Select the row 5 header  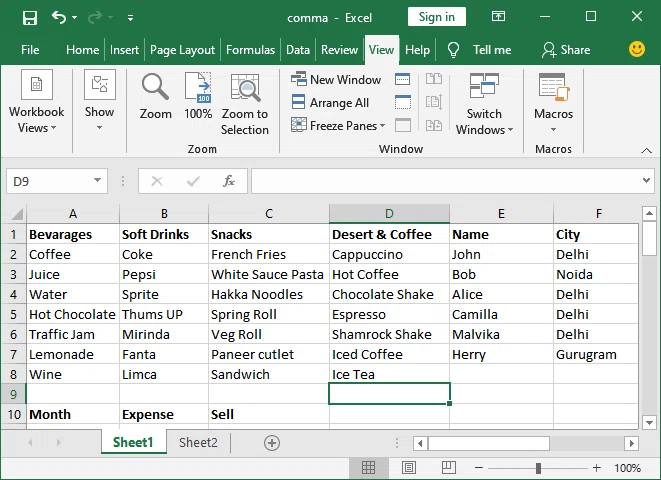[x=13, y=314]
